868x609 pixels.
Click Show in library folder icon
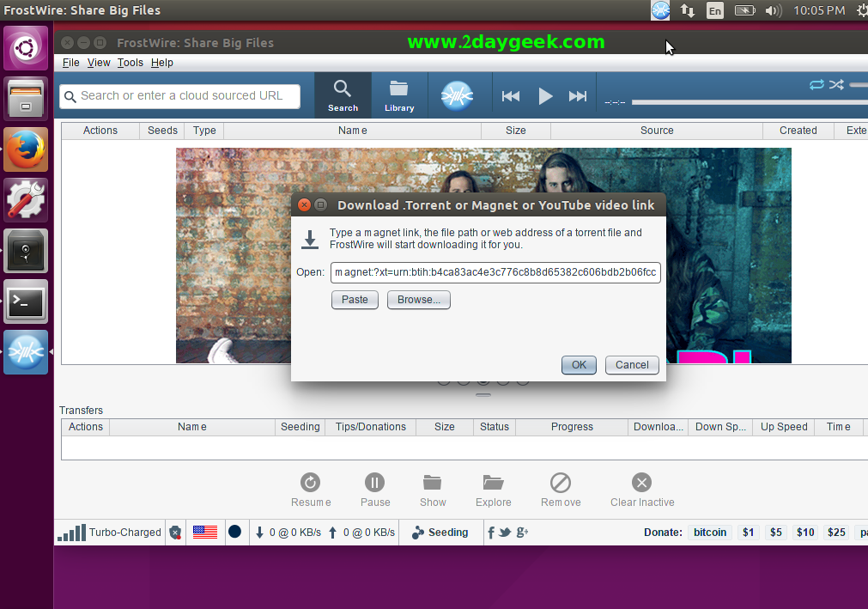pos(433,483)
